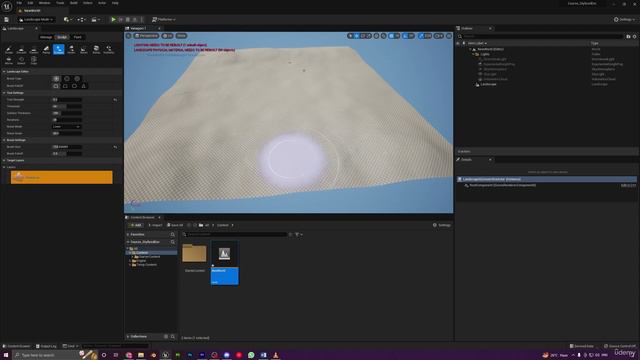Image resolution: width=640 pixels, height=360 pixels.
Task: Open Unreal Engine logo button
Action: point(7,7)
